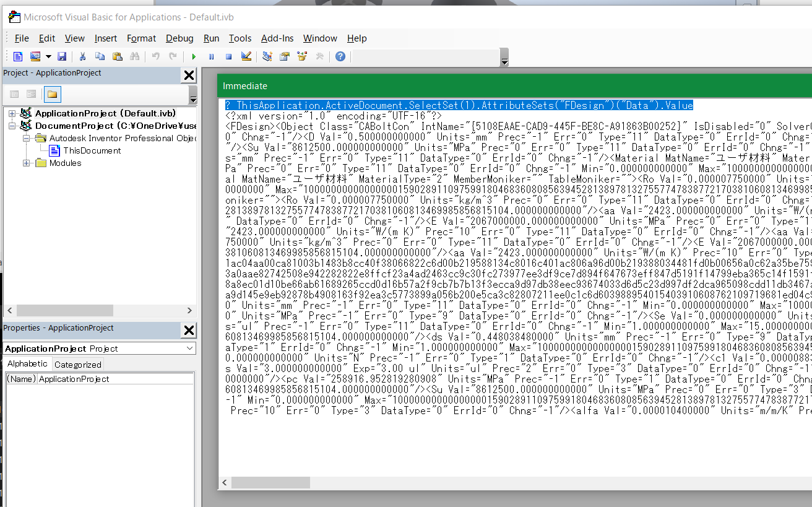The height and width of the screenshot is (507, 812).
Task: Select the Toggle Folders icon in Project panel
Action: (52, 94)
